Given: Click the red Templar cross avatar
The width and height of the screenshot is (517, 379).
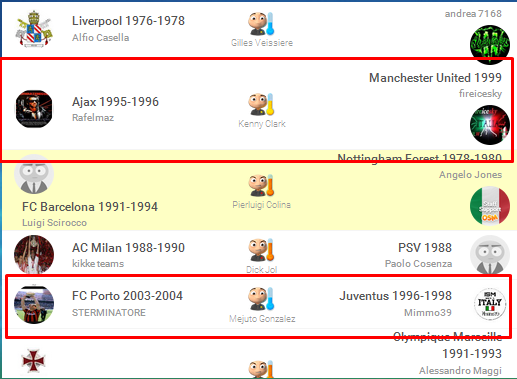Looking at the screenshot, I should [33, 361].
